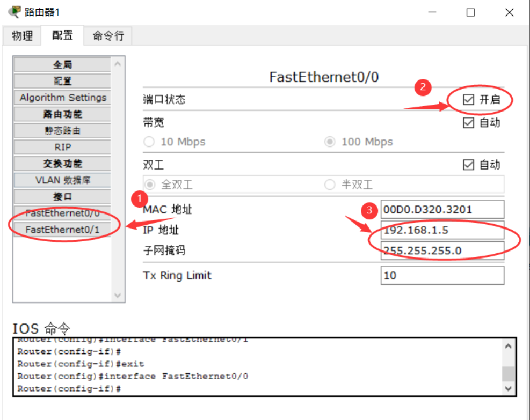Viewport: 530px width, 420px height.
Task: Click the 全局 section header
Action: (x=62, y=64)
